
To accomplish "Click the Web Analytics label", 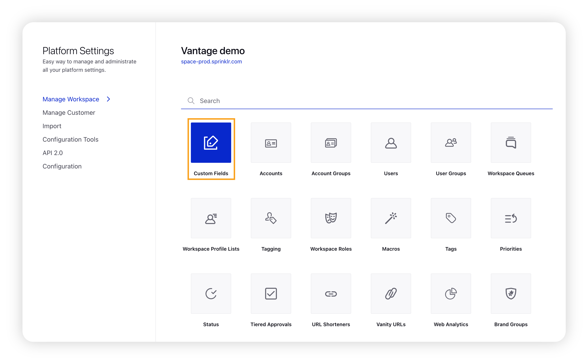I will coord(451,324).
